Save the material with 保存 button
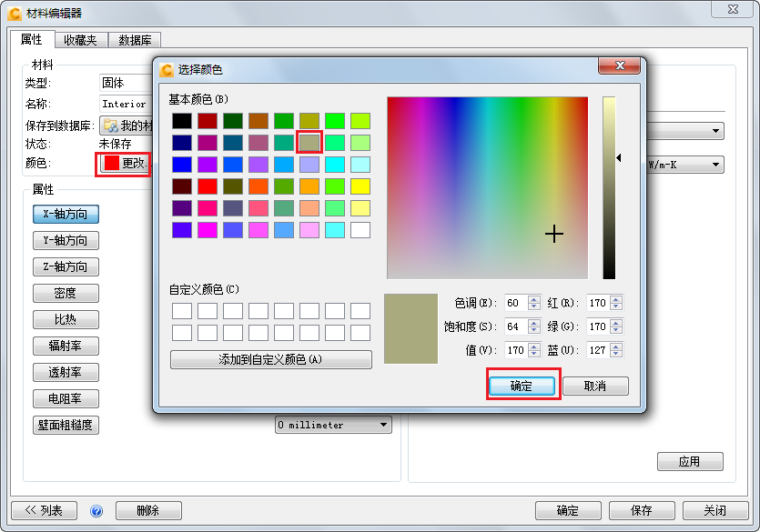The height and width of the screenshot is (532, 760). (x=642, y=510)
